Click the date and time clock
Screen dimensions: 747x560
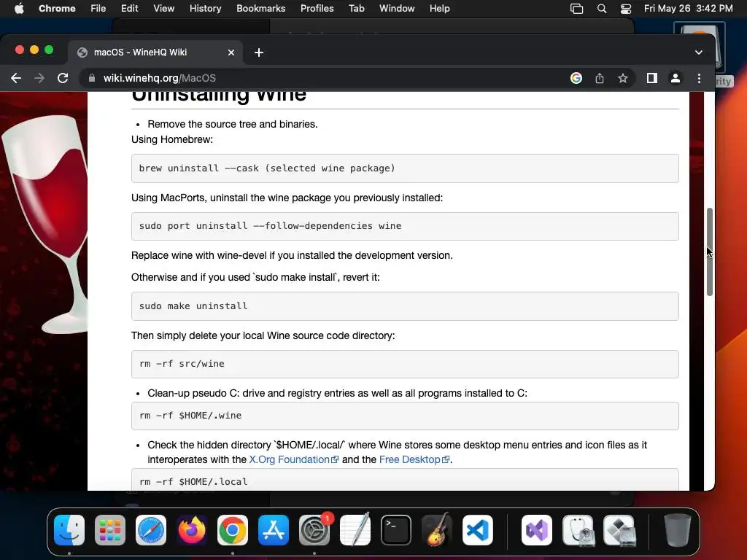pyautogui.click(x=689, y=9)
